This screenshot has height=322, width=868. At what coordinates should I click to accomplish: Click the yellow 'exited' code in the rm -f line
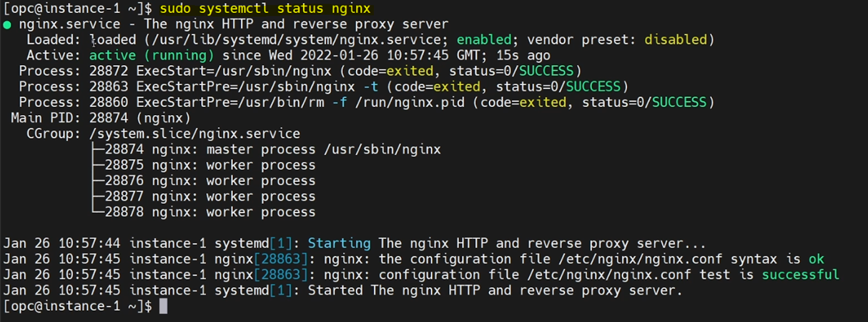pos(542,103)
